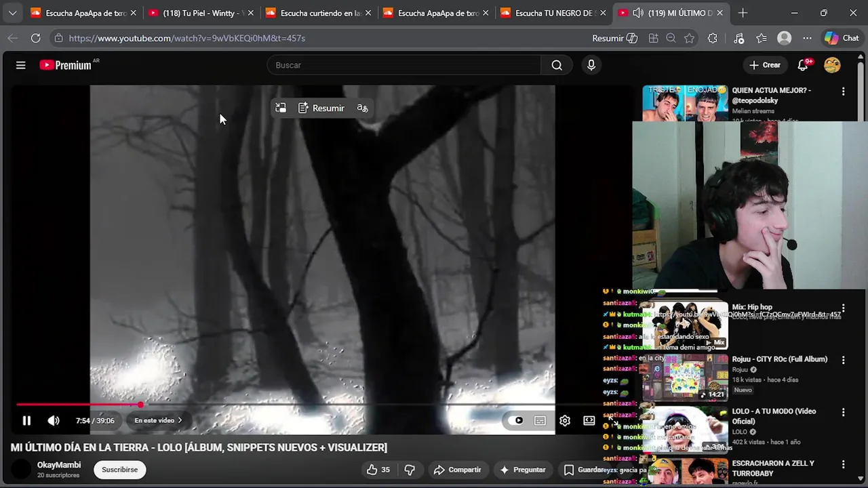The image size is (868, 488).
Task: Open the tab actions dropdown arrow
Action: [x=12, y=13]
